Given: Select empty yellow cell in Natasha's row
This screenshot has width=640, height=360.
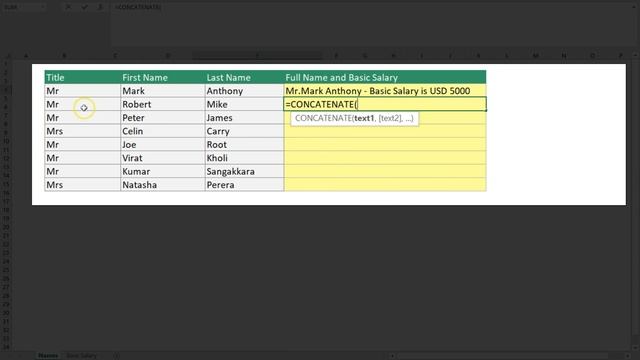Looking at the screenshot, I should click(385, 185).
